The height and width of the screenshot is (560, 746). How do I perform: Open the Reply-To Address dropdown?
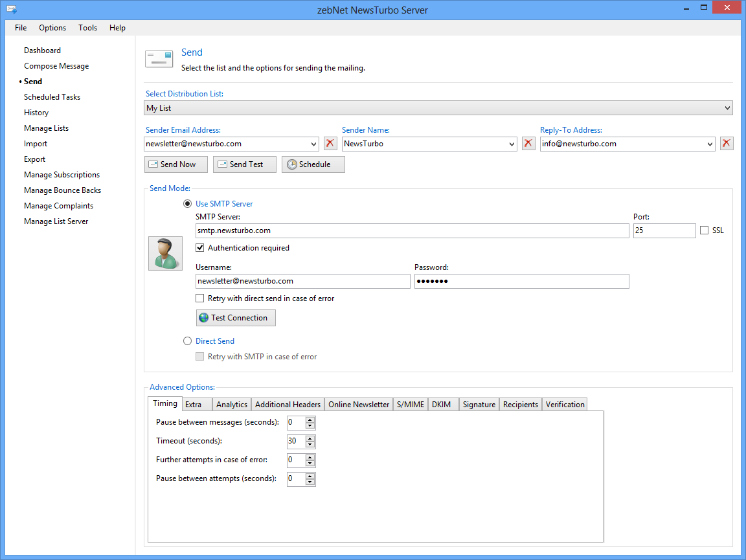point(710,144)
